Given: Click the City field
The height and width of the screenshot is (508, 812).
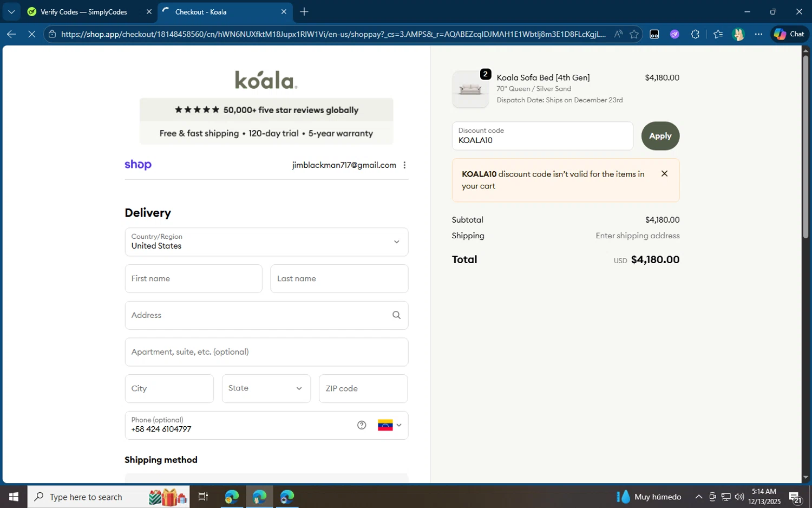Looking at the screenshot, I should (x=169, y=389).
